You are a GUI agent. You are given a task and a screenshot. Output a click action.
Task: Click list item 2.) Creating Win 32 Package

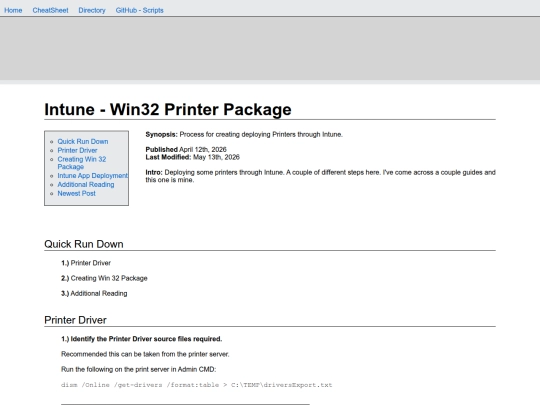[x=104, y=278]
